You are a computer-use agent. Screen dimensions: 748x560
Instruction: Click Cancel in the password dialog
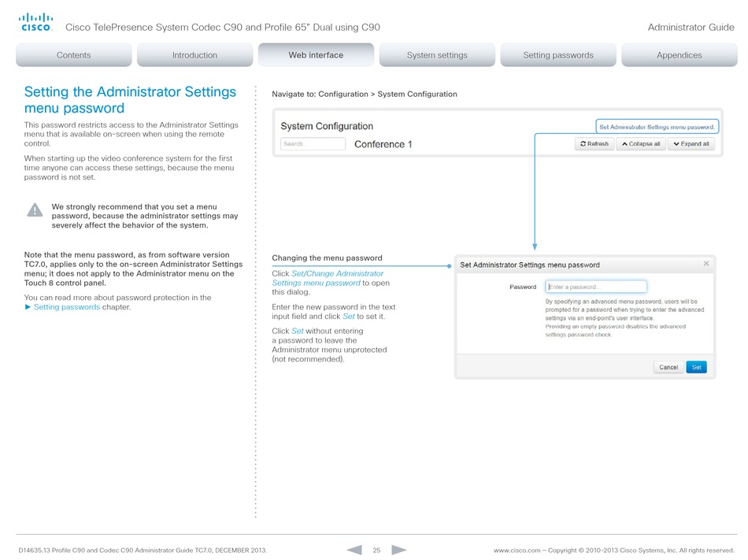(668, 367)
